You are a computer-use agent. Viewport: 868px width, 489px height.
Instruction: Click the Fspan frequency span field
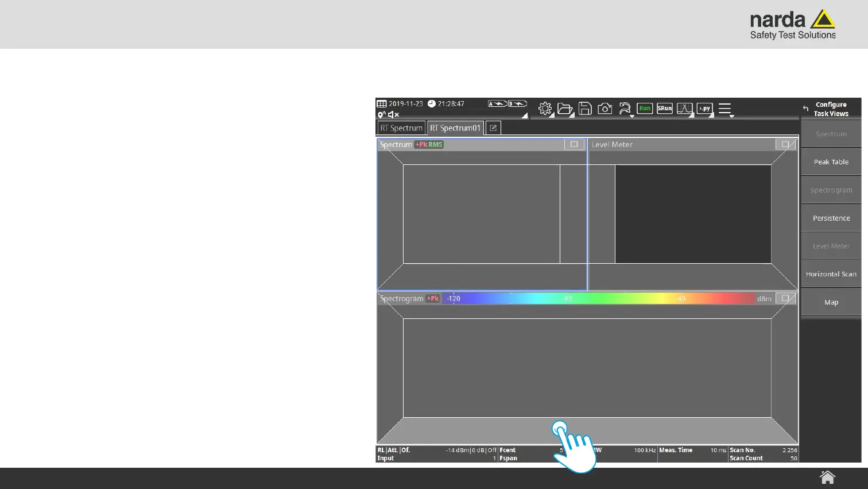[x=509, y=458]
